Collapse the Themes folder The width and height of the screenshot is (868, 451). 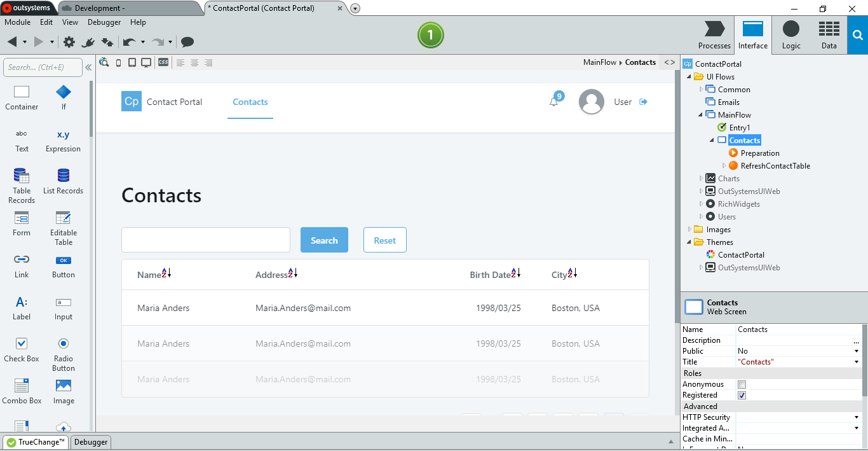pyautogui.click(x=689, y=242)
